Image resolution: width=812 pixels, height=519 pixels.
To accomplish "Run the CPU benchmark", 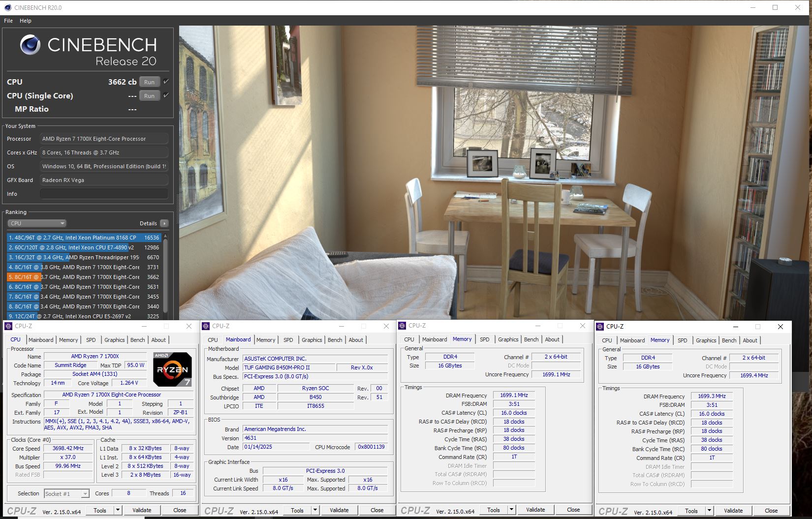I will click(x=150, y=82).
